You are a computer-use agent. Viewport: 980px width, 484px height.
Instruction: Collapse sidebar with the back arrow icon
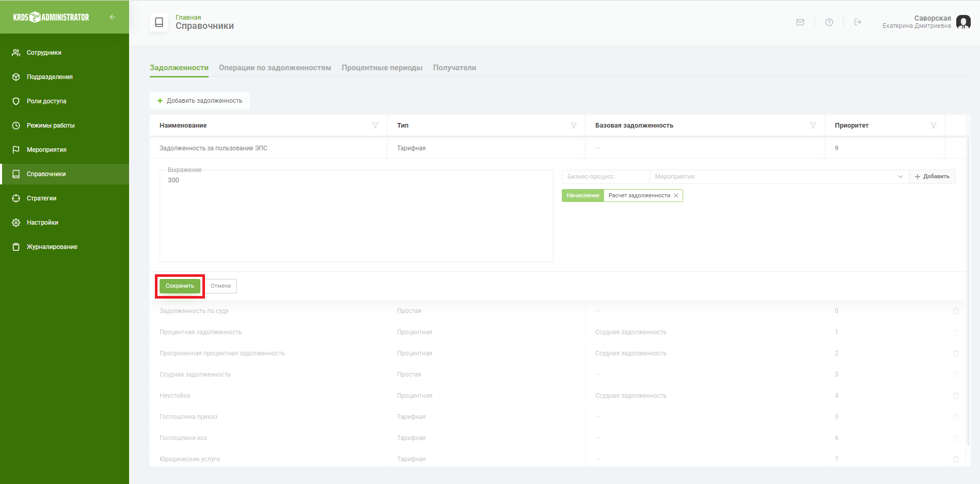[113, 17]
